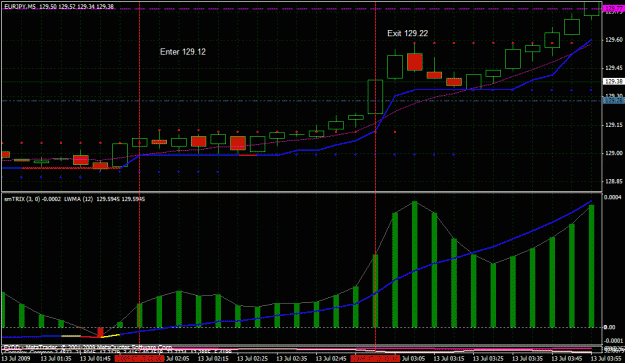
Task: Click the blue price tag below 129.30
Action: pos(614,101)
